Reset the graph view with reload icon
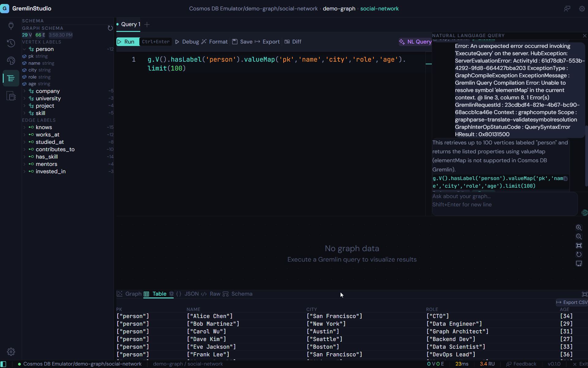Screen dimensions: 588x368 [579, 254]
